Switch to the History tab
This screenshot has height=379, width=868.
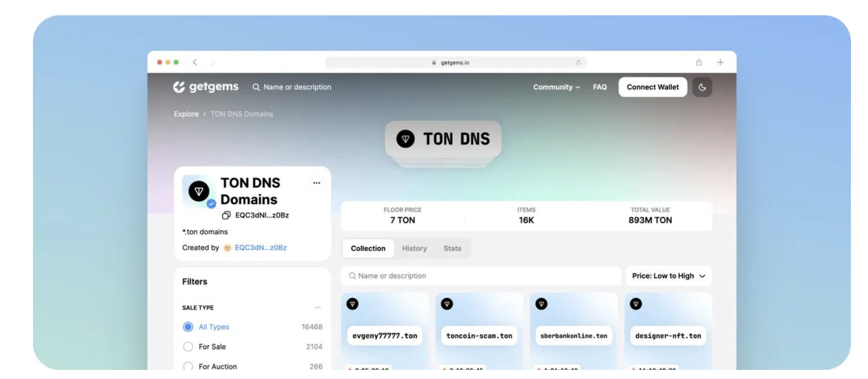click(x=414, y=249)
